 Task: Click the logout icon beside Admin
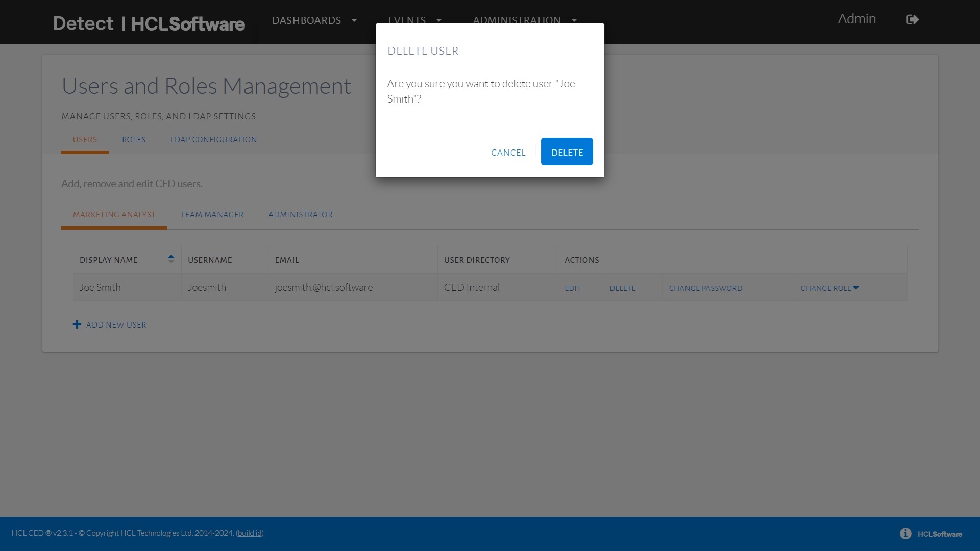click(912, 19)
